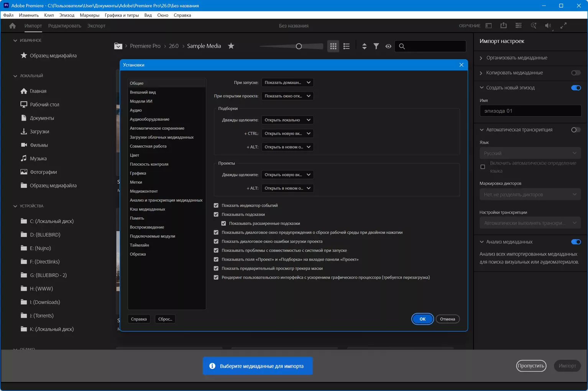Image resolution: width=588 pixels, height=391 pixels.
Task: Click the Справка button in the dialog
Action: 139,319
